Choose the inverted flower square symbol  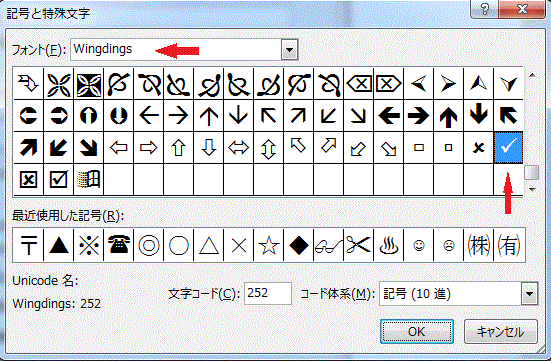tap(89, 84)
